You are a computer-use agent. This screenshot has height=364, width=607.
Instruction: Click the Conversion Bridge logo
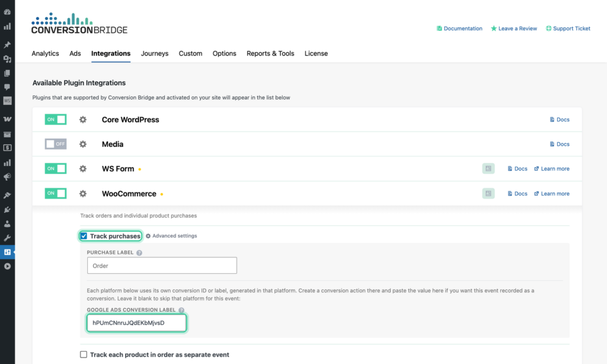coord(79,23)
